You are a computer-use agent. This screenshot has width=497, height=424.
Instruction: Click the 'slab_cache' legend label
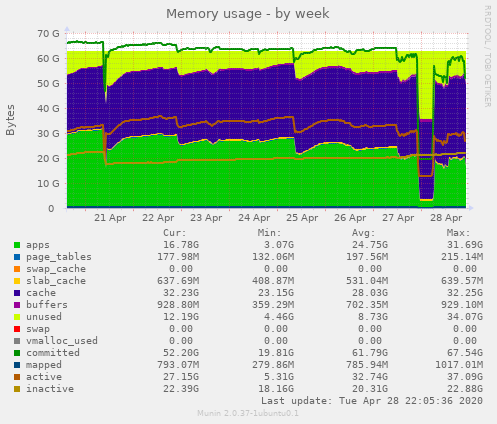(x=56, y=281)
